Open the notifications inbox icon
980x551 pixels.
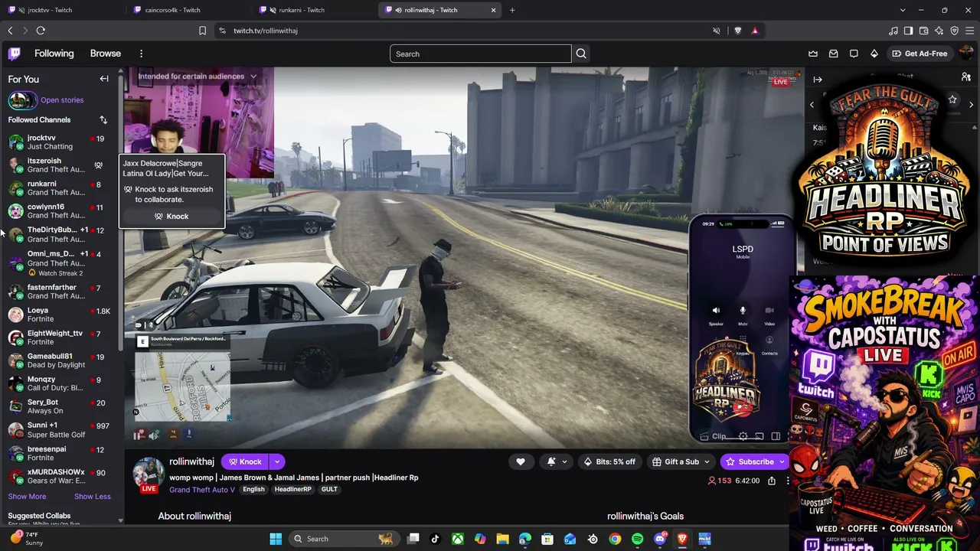[834, 54]
